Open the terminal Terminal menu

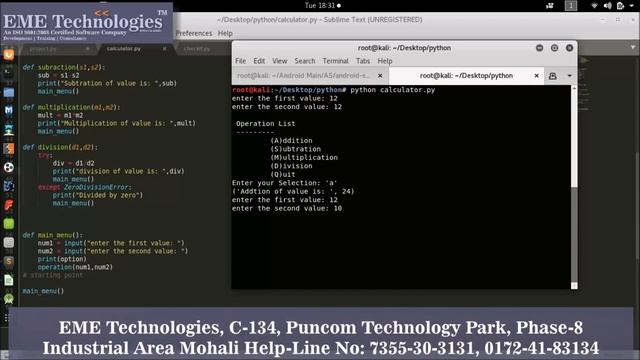336,61
